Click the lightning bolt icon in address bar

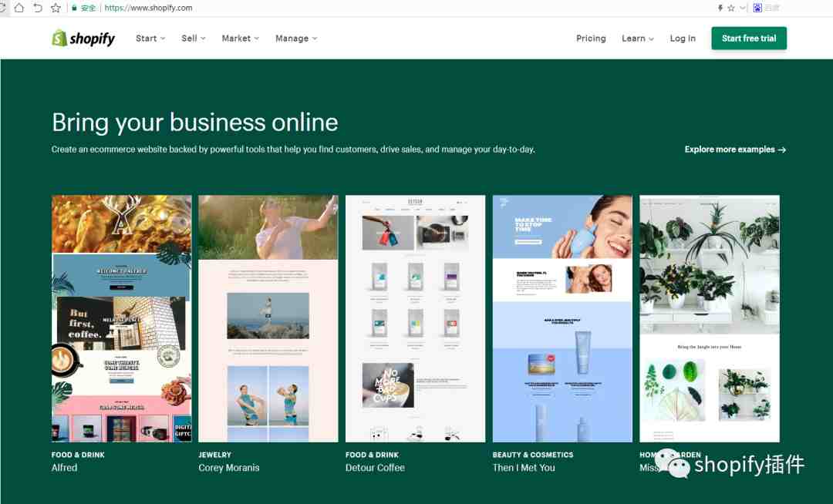click(x=720, y=8)
